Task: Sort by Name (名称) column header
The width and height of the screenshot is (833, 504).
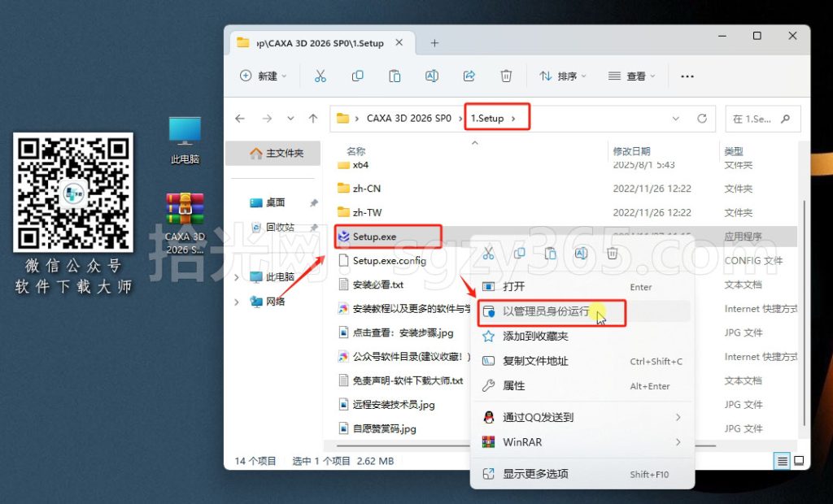Action: [356, 151]
